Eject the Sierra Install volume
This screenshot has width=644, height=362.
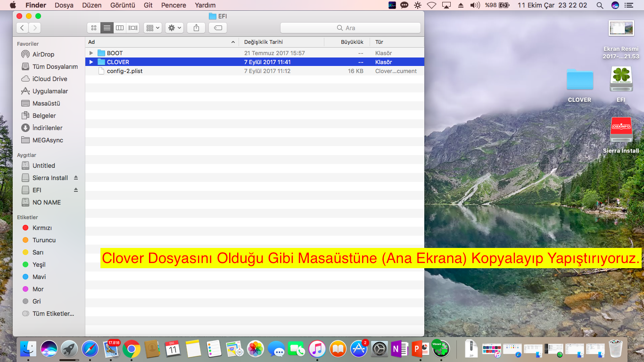pyautogui.click(x=76, y=178)
